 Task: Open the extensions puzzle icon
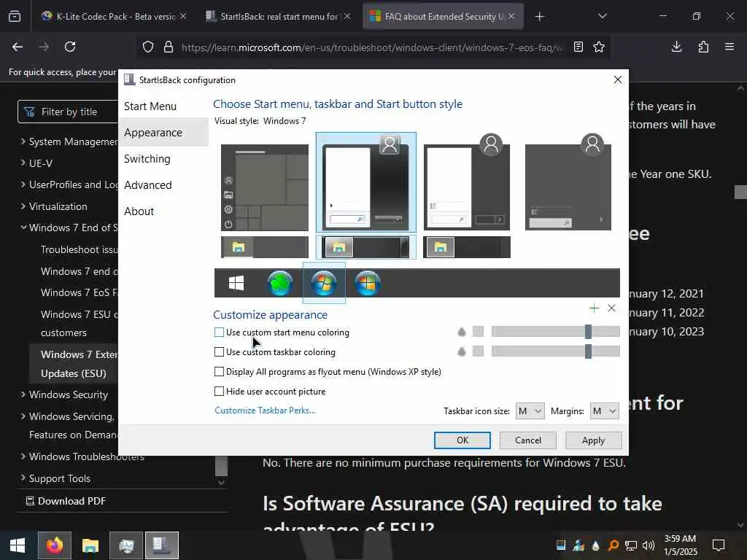pos(703,47)
